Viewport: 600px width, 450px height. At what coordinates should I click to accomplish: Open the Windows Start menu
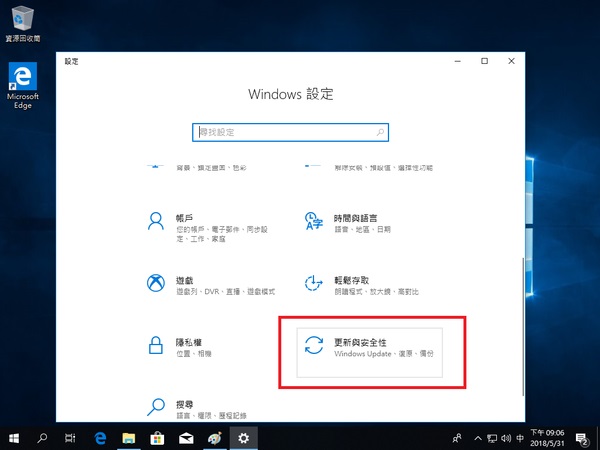(14, 438)
